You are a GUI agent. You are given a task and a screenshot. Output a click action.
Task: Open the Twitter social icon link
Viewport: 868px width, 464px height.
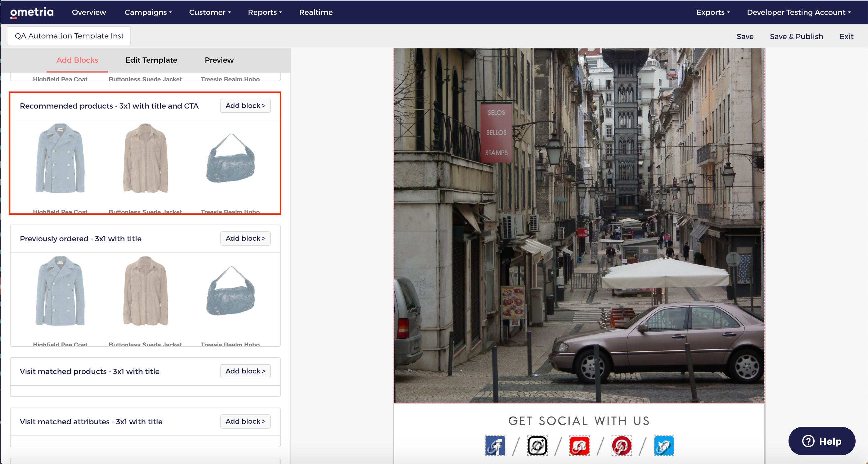pos(664,446)
